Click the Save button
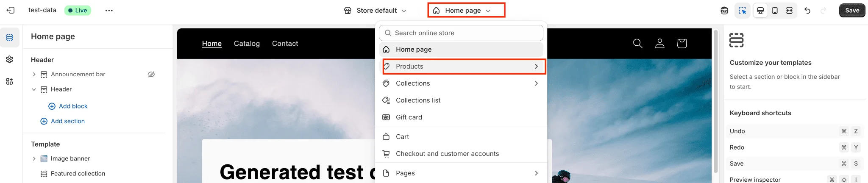Screen dimensions: 868x183 pos(852,11)
